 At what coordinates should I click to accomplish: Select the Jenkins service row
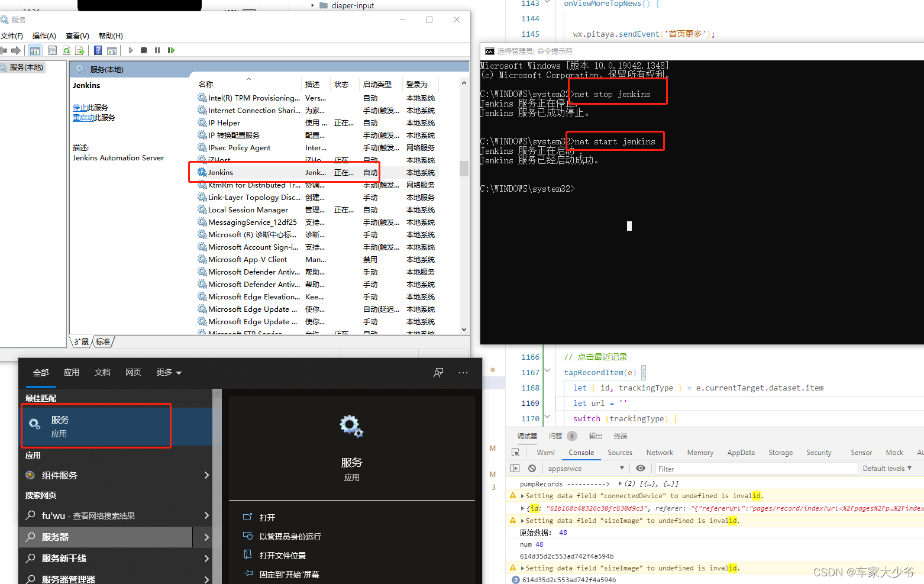[318, 173]
